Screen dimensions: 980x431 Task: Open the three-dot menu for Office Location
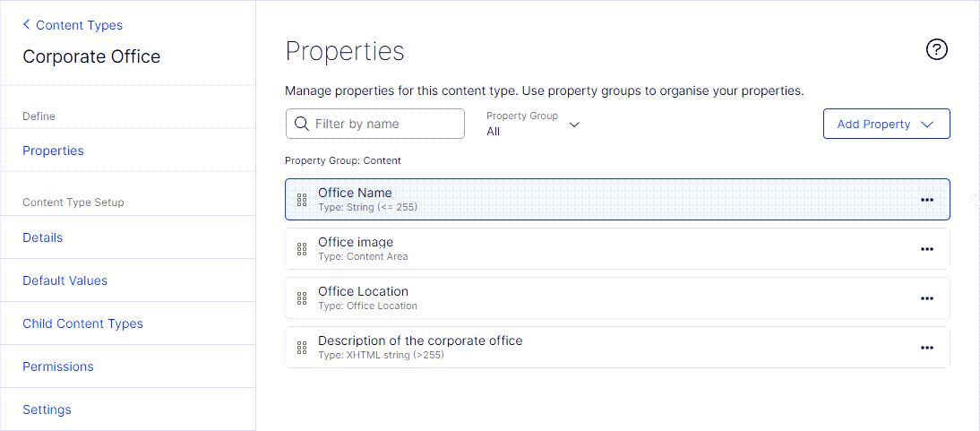(927, 298)
